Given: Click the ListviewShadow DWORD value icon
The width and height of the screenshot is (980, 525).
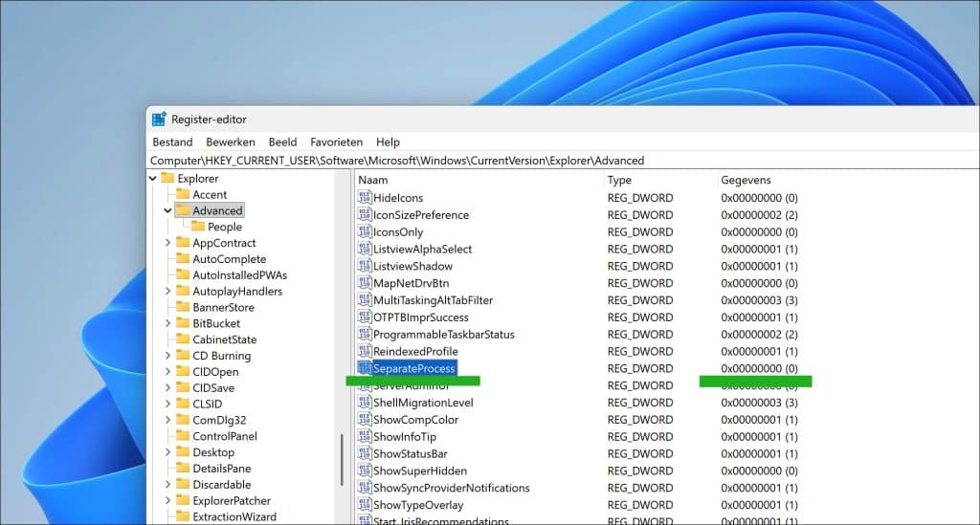Looking at the screenshot, I should click(365, 266).
